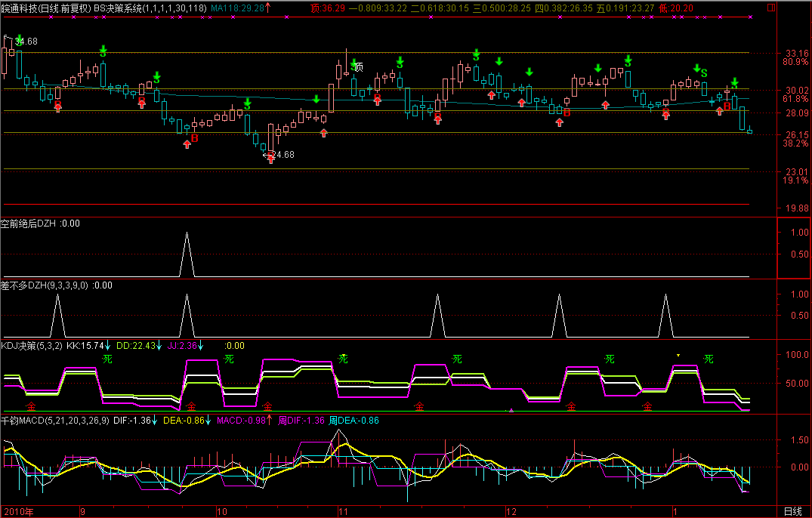Click the down arrow after JJ:2.36
812x518 pixels.
click(200, 346)
